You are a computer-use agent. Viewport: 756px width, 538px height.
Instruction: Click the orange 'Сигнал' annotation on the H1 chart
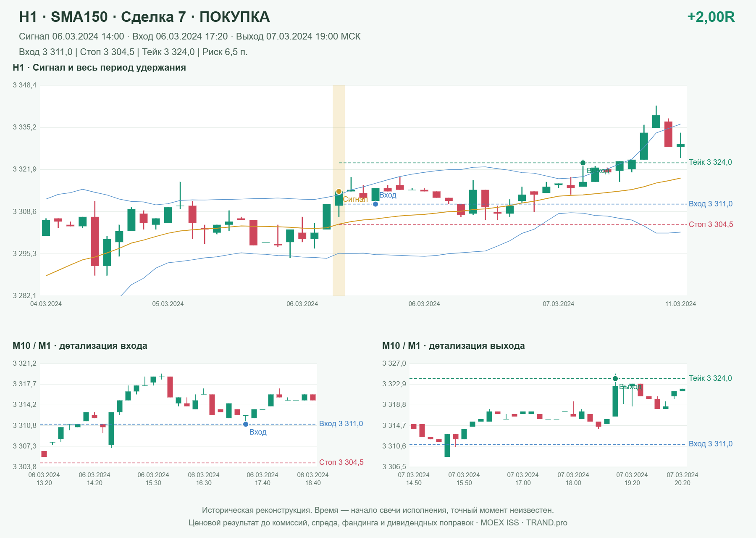355,199
